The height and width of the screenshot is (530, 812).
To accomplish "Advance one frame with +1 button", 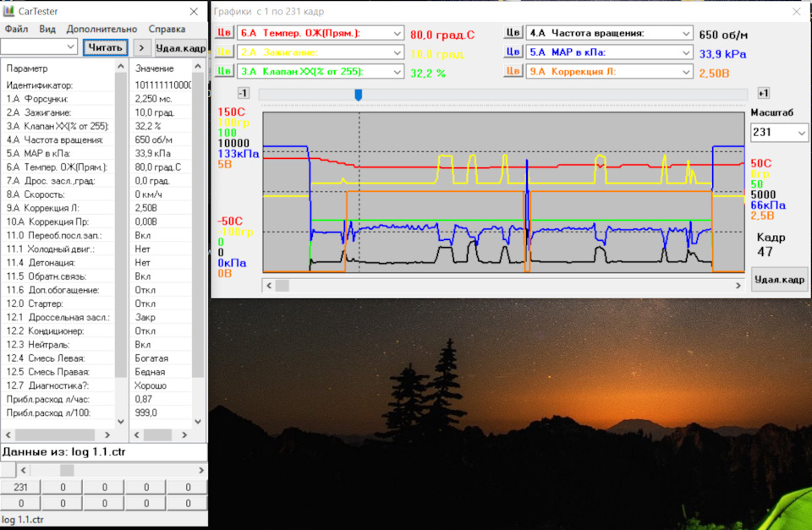I will pos(763,94).
